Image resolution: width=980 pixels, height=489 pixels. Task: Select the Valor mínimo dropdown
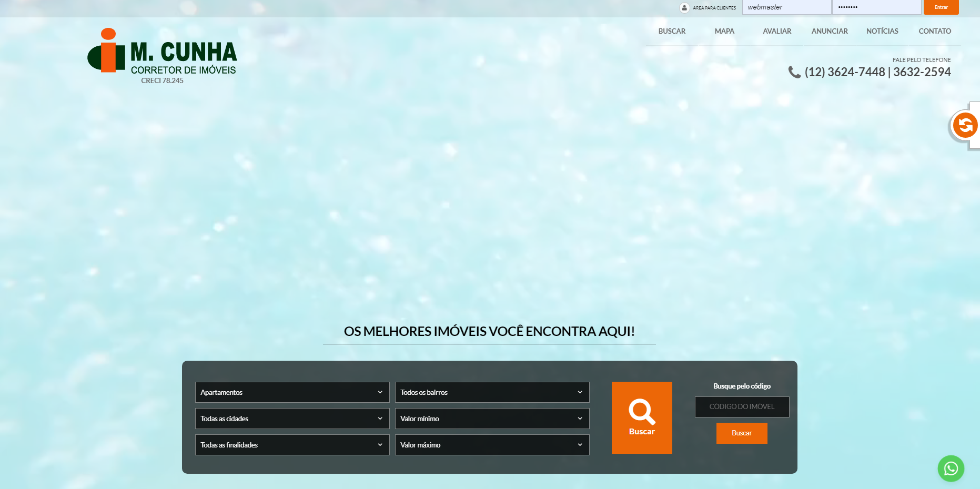(492, 419)
